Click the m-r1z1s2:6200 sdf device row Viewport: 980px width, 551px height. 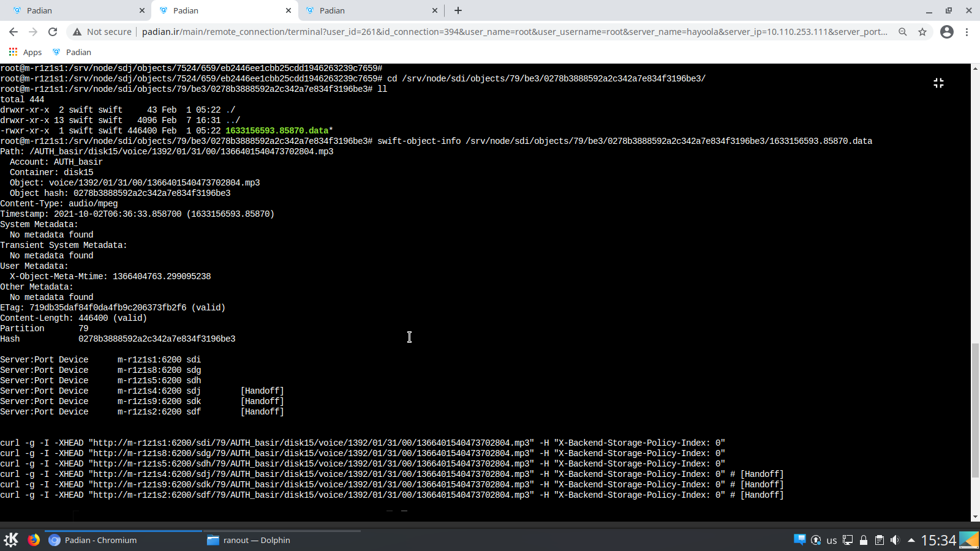pos(142,411)
